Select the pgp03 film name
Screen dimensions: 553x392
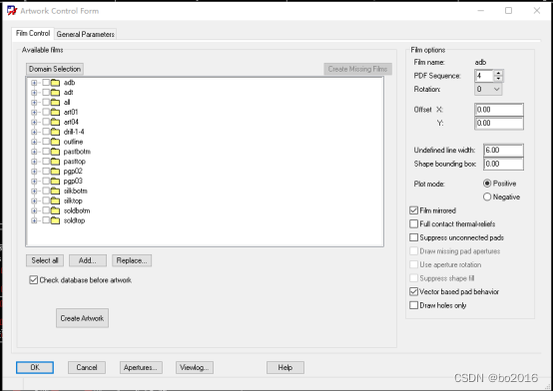[x=73, y=182]
